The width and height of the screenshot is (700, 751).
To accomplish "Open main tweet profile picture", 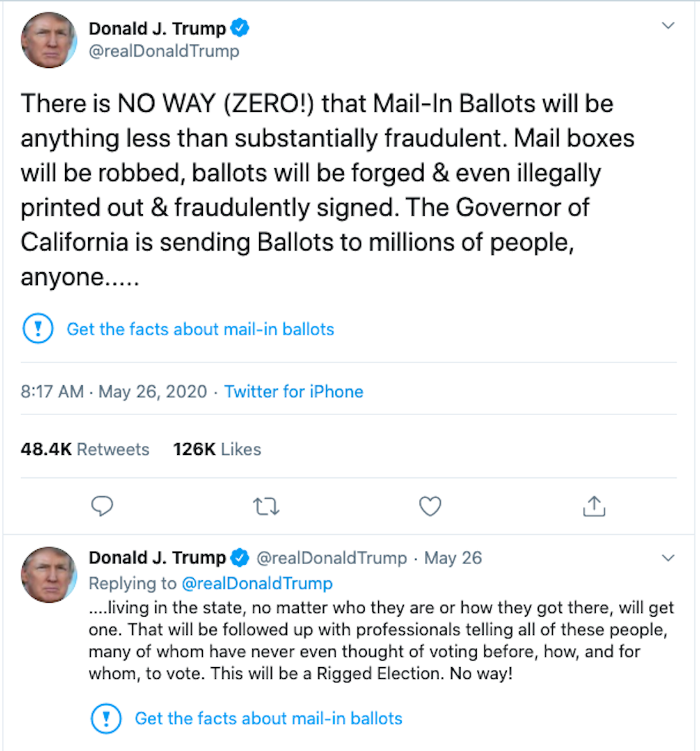I will point(48,40).
